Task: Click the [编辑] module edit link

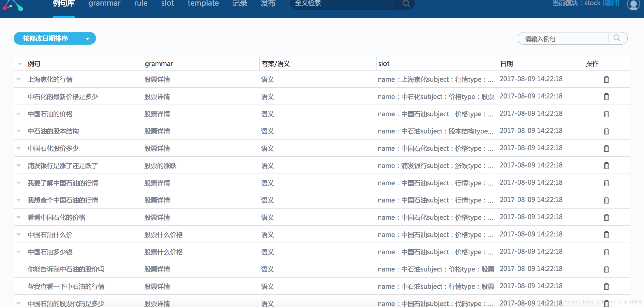Action: click(611, 3)
